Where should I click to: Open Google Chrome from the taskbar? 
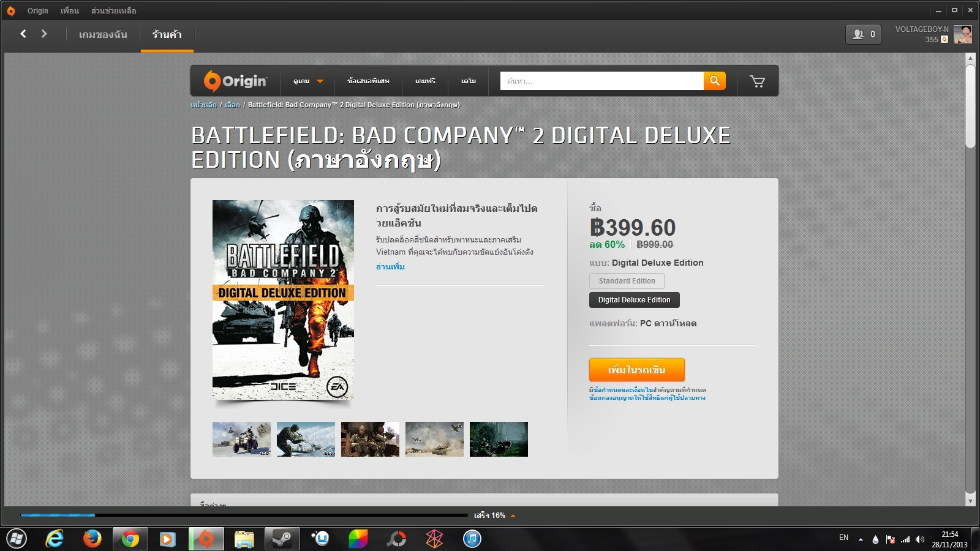(130, 539)
